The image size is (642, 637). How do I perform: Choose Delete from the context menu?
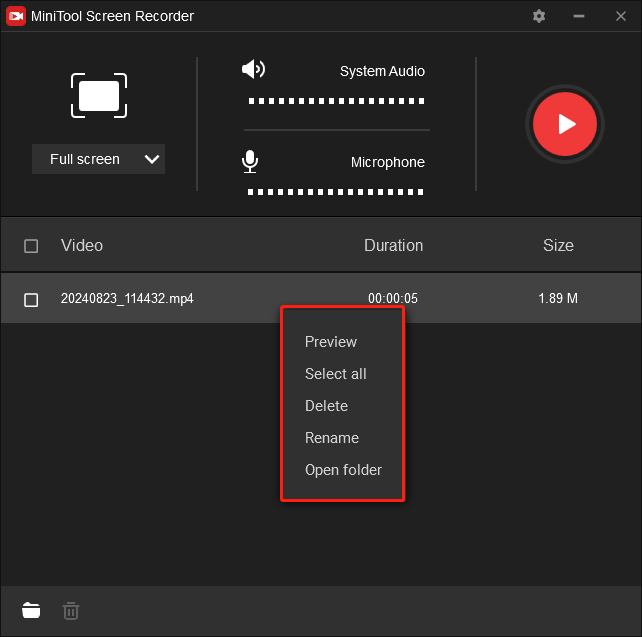click(326, 406)
